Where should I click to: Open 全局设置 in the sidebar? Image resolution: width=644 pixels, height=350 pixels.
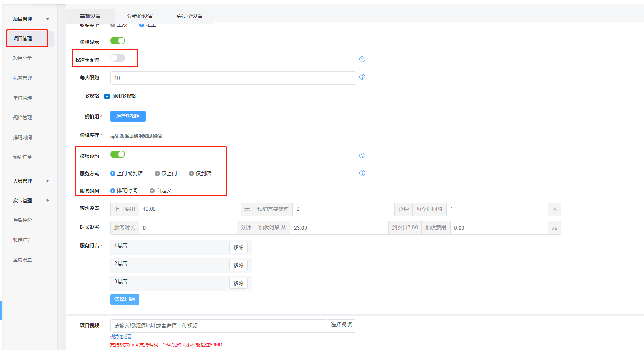point(23,259)
